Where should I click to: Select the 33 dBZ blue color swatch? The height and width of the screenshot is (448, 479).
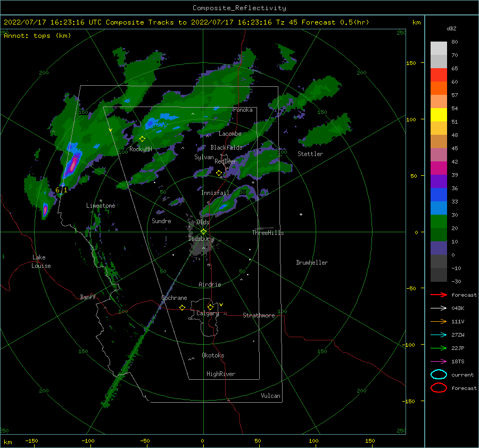pos(439,194)
